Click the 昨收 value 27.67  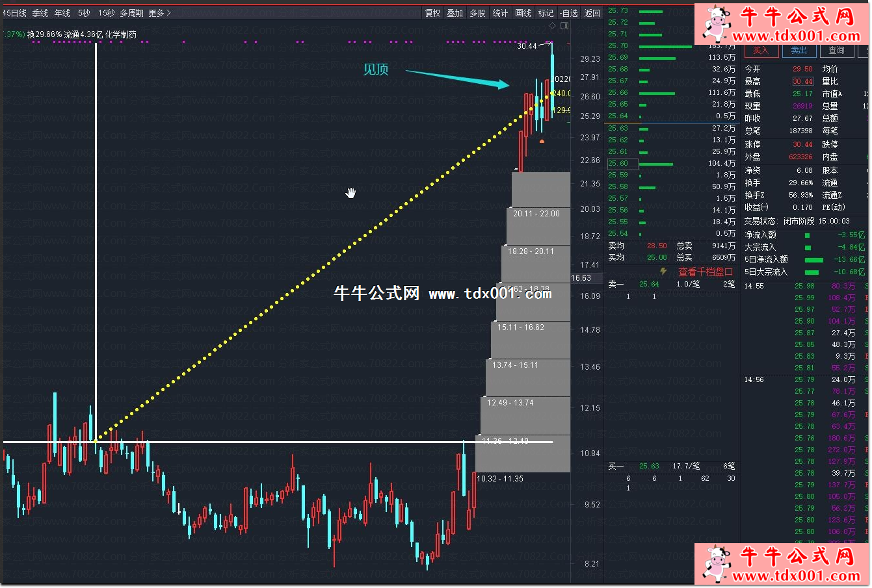(x=802, y=118)
